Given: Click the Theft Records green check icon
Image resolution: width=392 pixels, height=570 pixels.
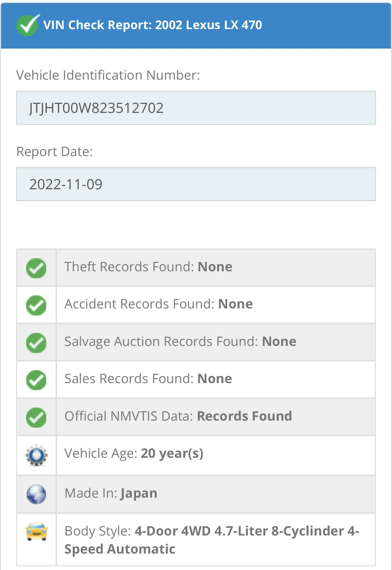Looking at the screenshot, I should (x=36, y=268).
